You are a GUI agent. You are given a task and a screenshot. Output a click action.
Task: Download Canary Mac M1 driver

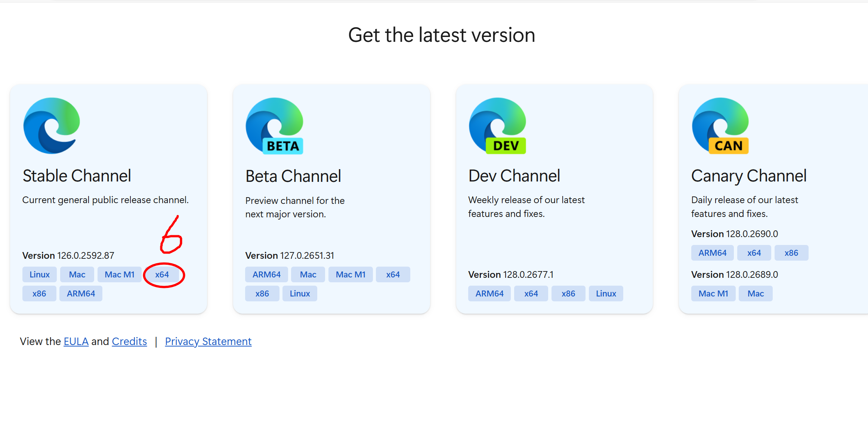click(x=713, y=293)
